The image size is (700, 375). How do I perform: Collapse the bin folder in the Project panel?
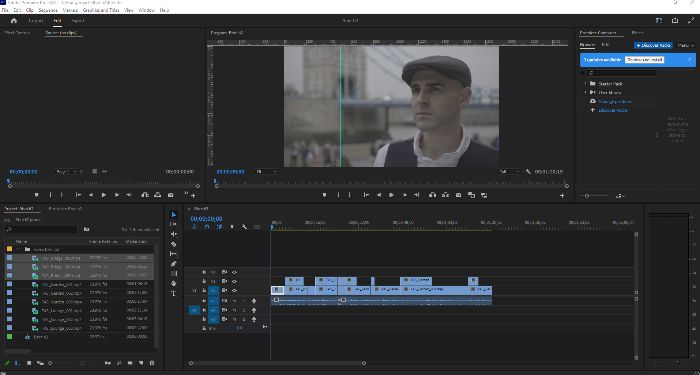(19, 249)
